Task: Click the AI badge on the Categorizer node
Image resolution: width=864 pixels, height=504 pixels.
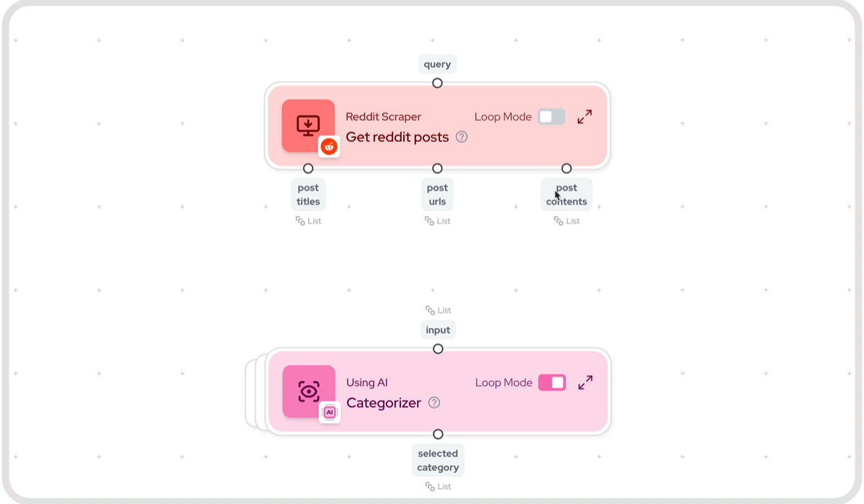Action: [x=330, y=412]
